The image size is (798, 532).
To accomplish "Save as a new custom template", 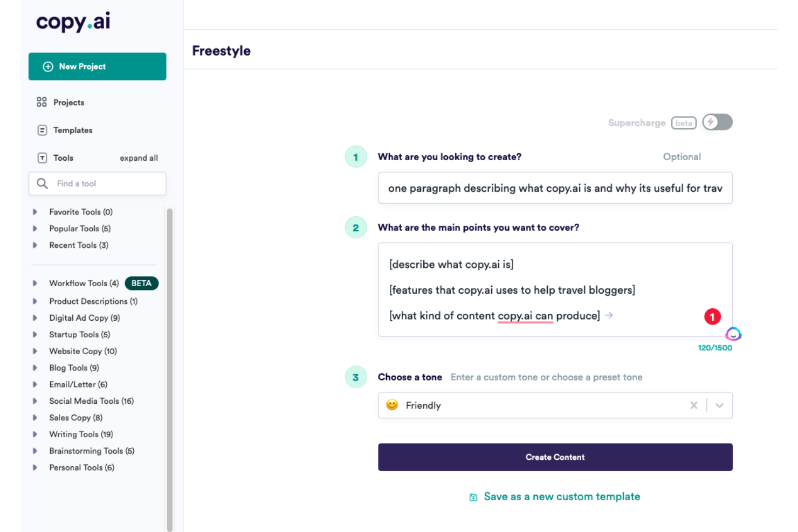I will pyautogui.click(x=561, y=496).
